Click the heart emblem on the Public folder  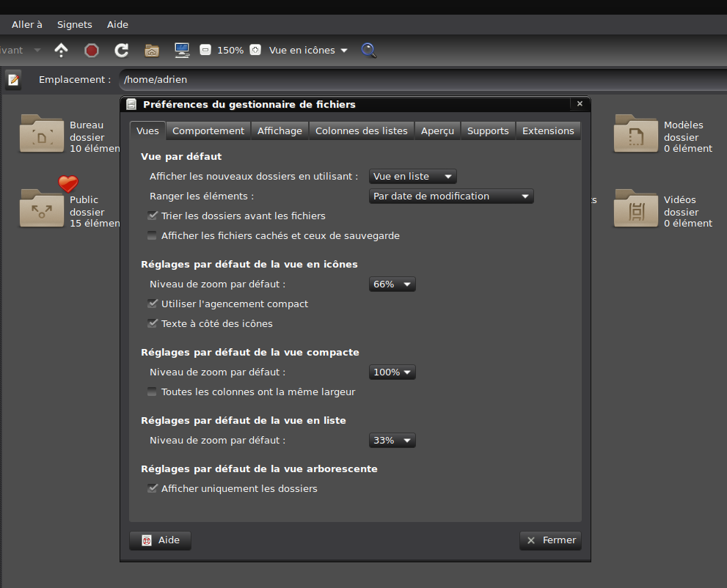(68, 184)
